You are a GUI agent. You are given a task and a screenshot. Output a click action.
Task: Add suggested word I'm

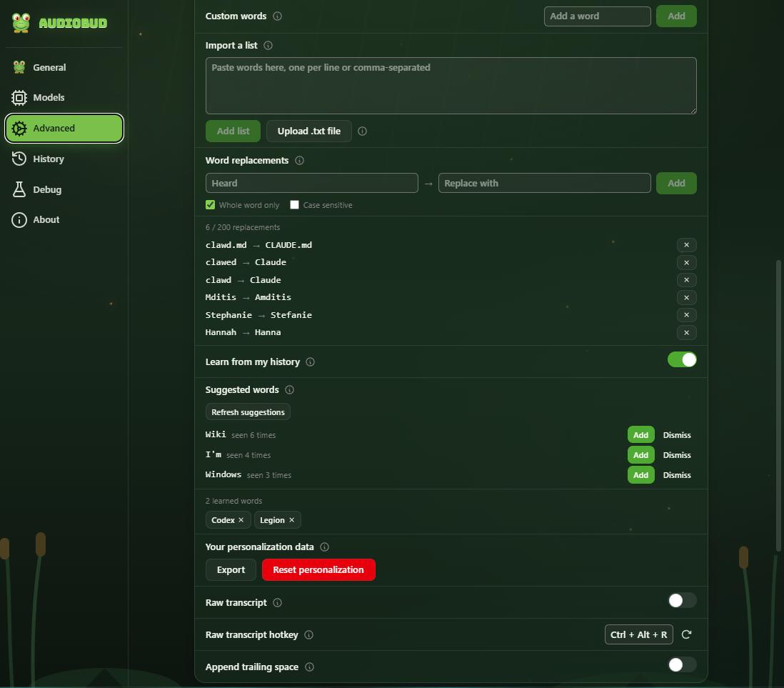641,455
